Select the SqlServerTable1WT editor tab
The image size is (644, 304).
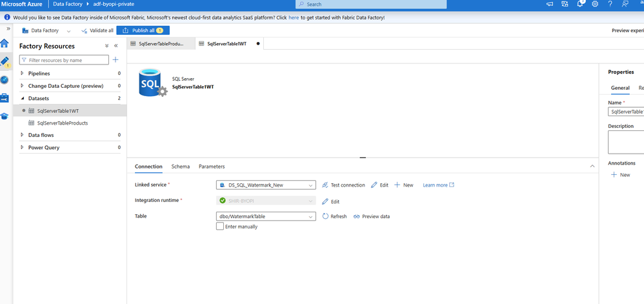pyautogui.click(x=229, y=43)
